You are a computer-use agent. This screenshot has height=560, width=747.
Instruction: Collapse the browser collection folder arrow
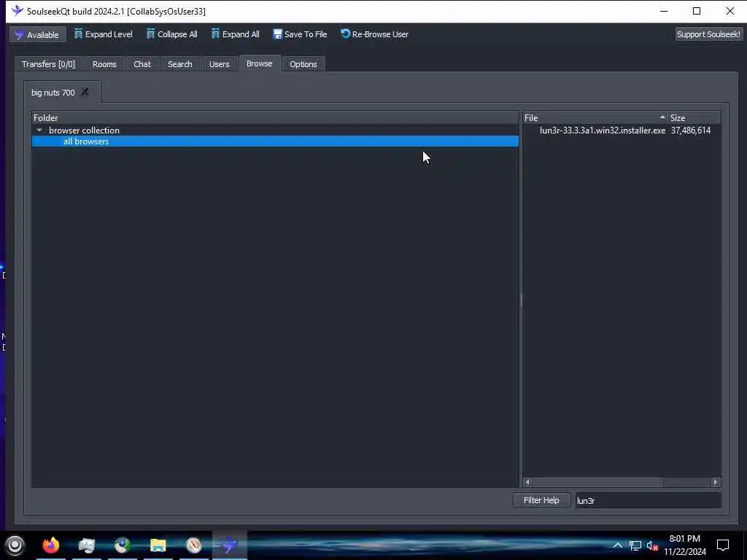click(39, 130)
